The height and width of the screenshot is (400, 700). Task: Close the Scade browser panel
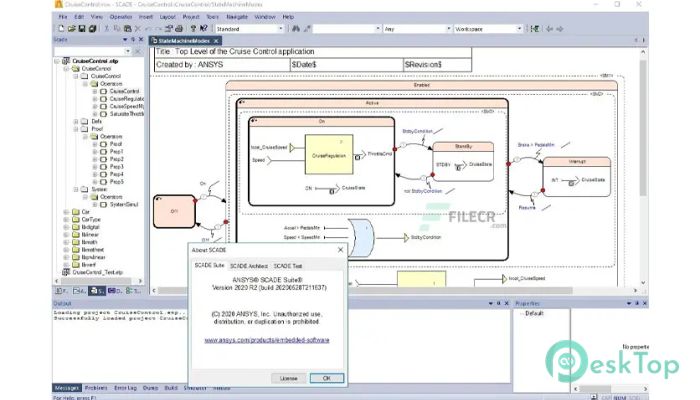141,40
